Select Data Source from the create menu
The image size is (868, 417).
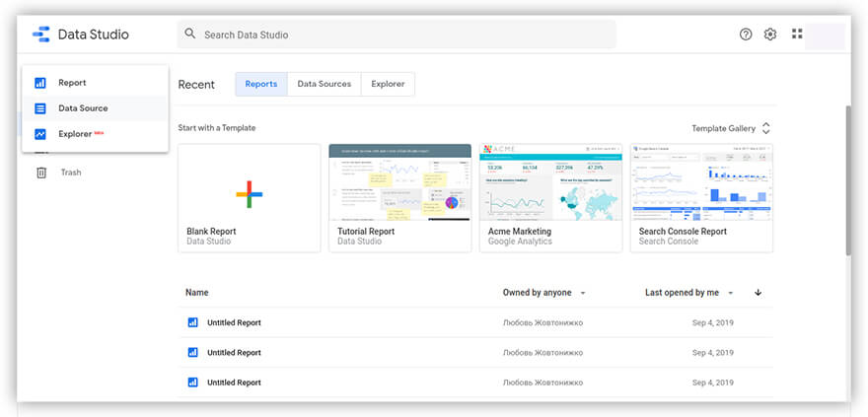(x=83, y=108)
